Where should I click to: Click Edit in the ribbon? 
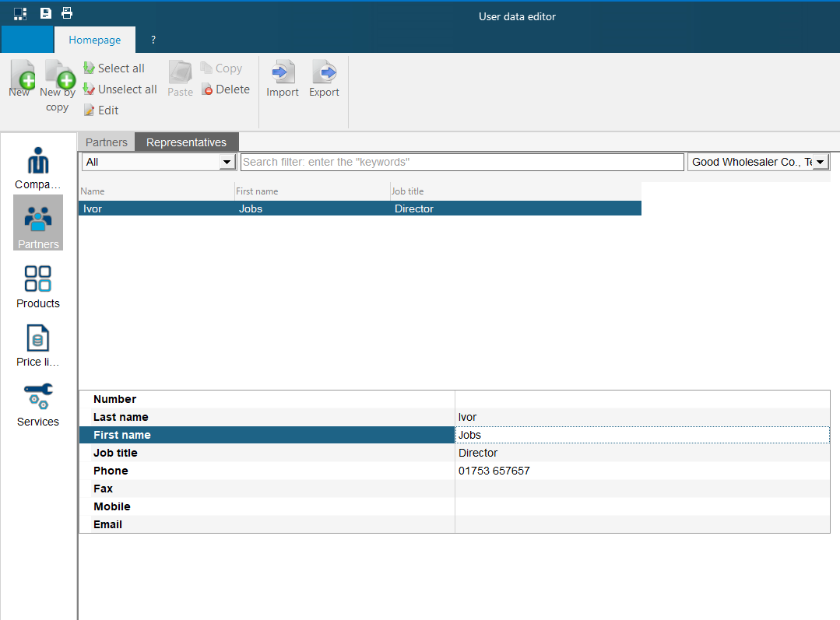point(100,110)
